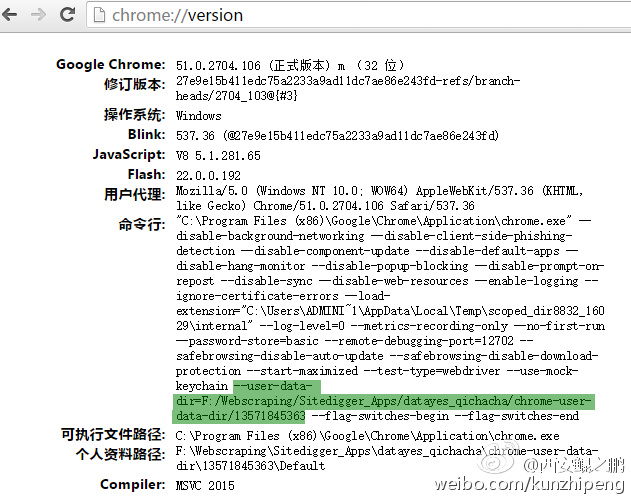Click the Flash label
The image size is (631, 501).
click(146, 174)
